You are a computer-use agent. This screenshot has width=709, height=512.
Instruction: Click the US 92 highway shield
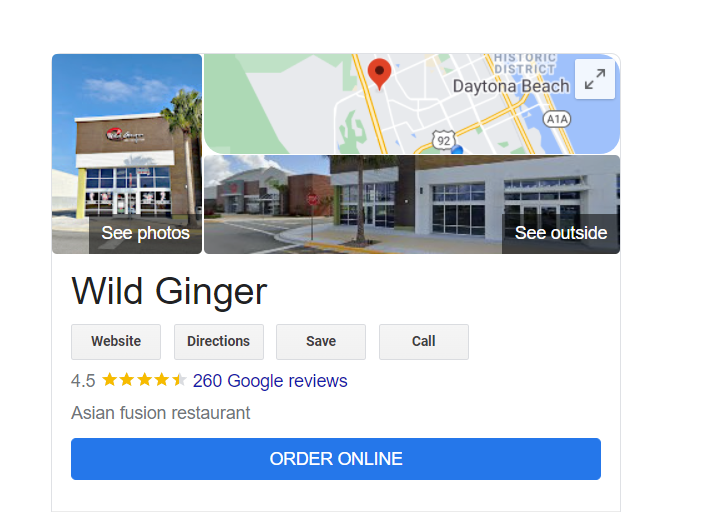pyautogui.click(x=444, y=141)
